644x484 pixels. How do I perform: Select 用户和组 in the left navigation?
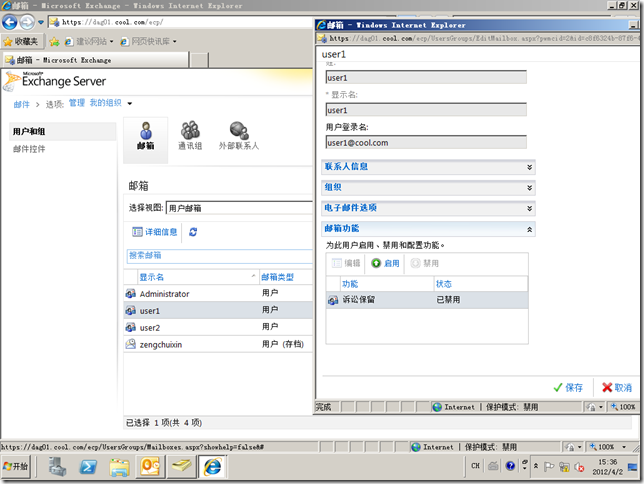point(29,131)
